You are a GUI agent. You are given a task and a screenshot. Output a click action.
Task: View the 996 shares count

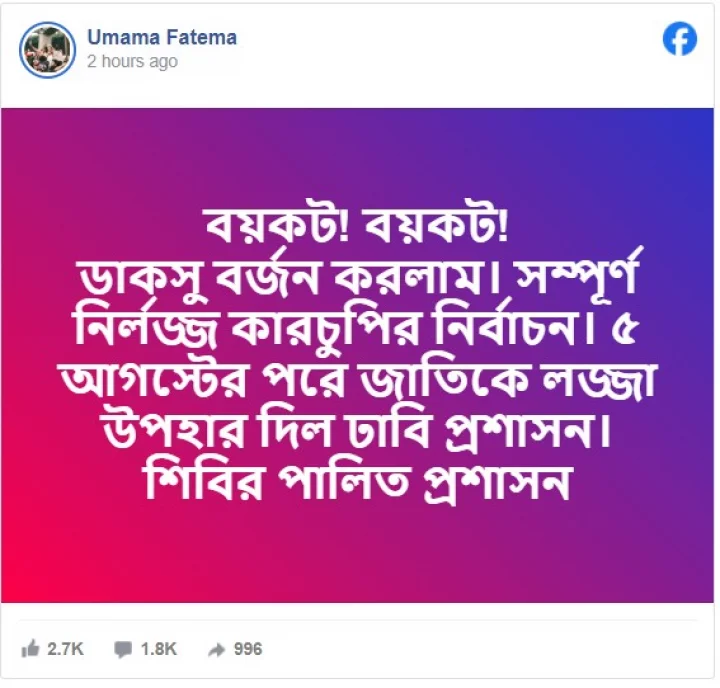pos(248,649)
